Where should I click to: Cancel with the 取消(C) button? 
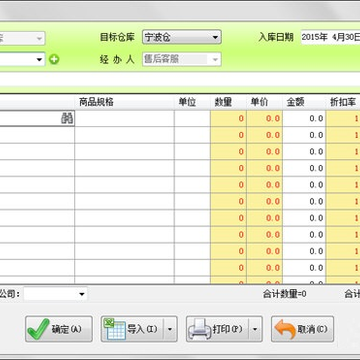[302, 329]
